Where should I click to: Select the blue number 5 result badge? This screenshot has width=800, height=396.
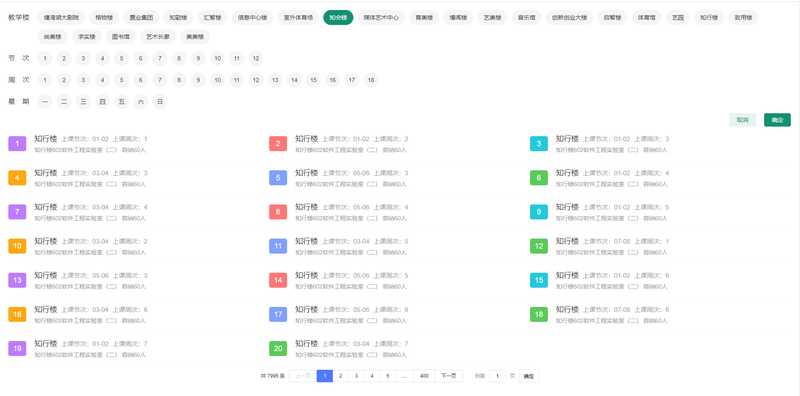[x=278, y=178]
